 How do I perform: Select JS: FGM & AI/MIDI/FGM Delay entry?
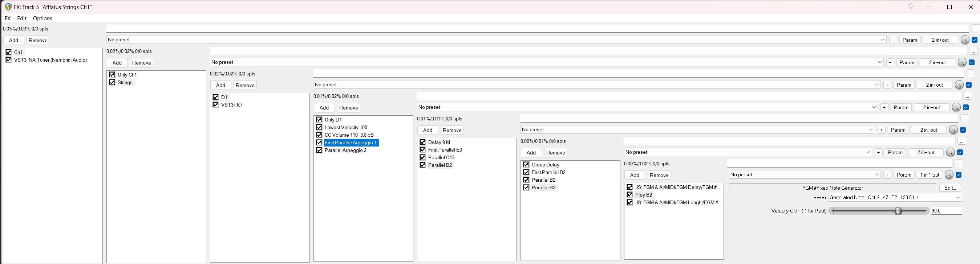(x=677, y=187)
